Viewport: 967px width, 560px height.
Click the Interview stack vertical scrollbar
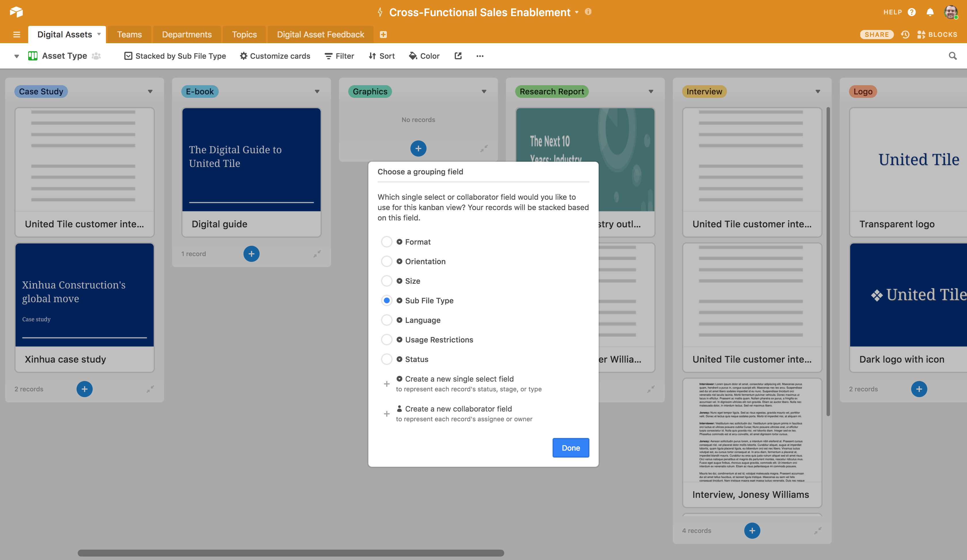(x=828, y=262)
